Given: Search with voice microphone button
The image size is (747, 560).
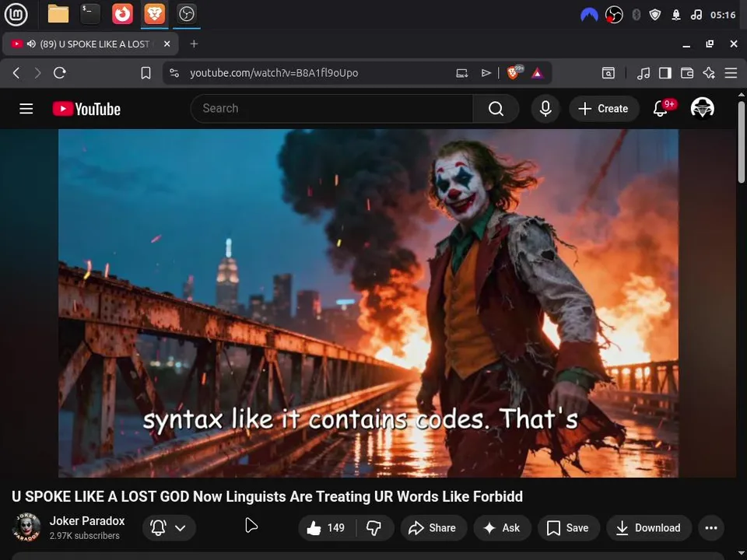Looking at the screenshot, I should 545,109.
